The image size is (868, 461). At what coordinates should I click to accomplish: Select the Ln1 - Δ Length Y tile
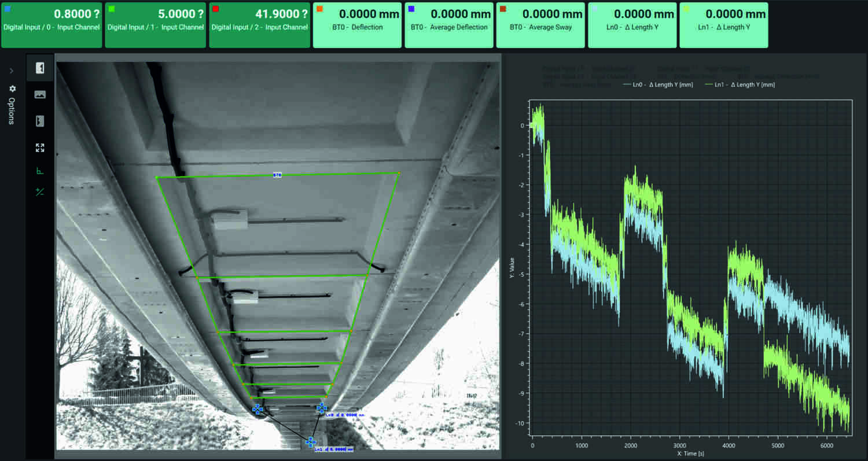(x=724, y=25)
